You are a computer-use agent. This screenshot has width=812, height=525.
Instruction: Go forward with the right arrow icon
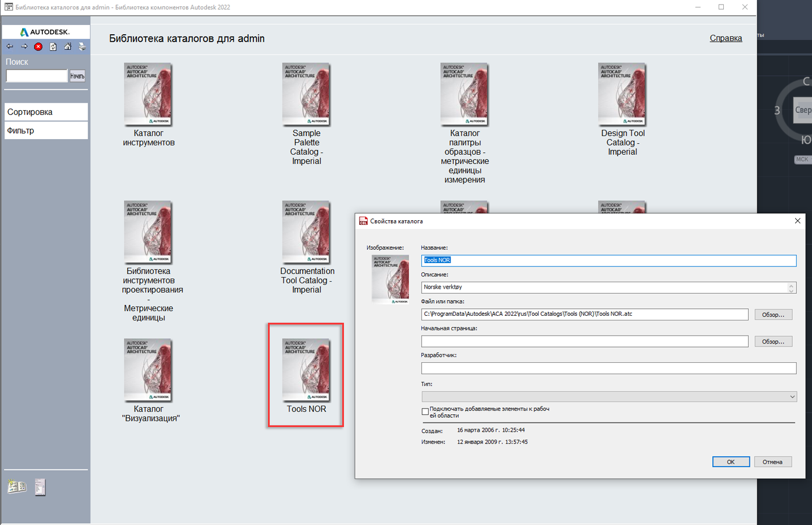(x=24, y=46)
